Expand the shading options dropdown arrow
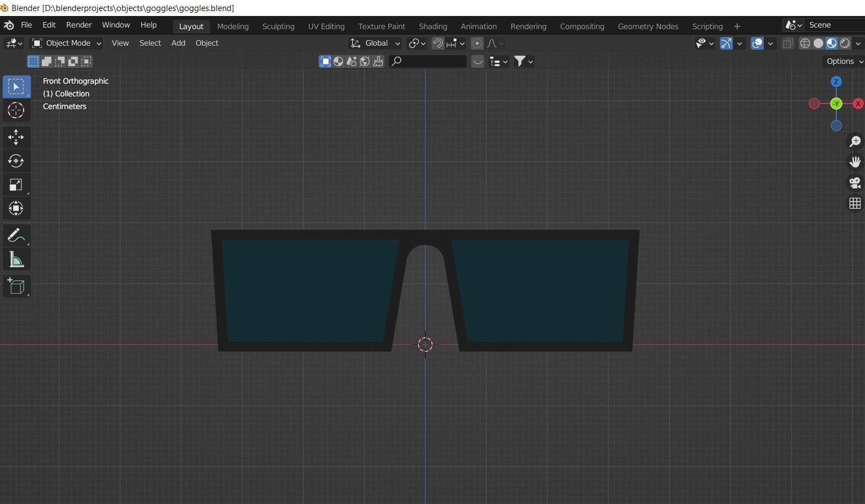Viewport: 865px width, 504px height. pos(858,43)
